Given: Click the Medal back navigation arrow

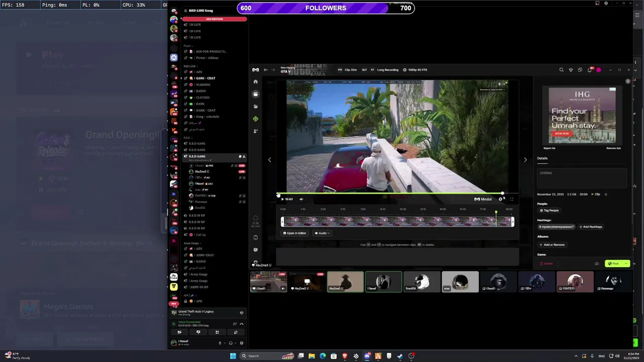Looking at the screenshot, I should pos(266,70).
